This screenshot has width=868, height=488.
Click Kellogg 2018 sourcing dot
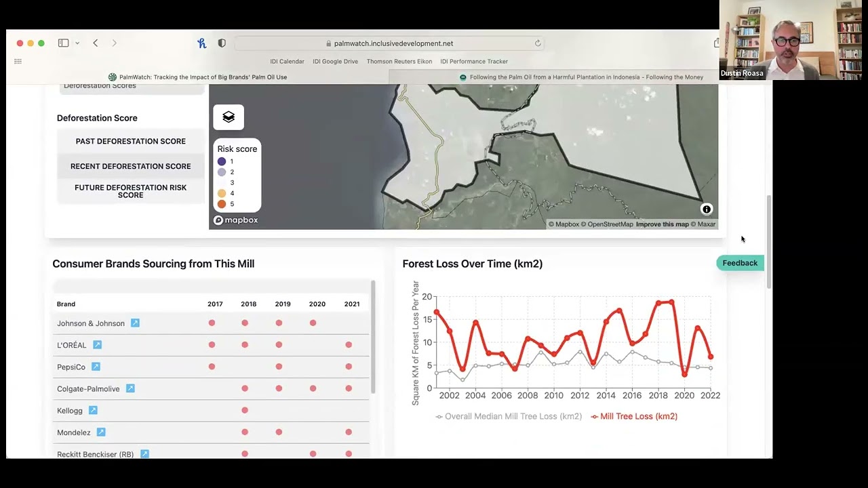245,410
